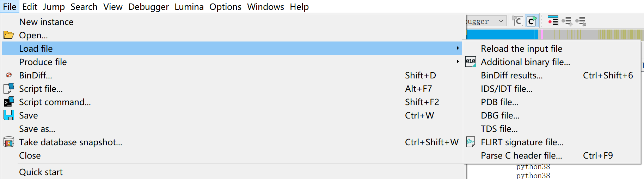Click the database snapshot icon
The width and height of the screenshot is (644, 179).
coord(8,142)
